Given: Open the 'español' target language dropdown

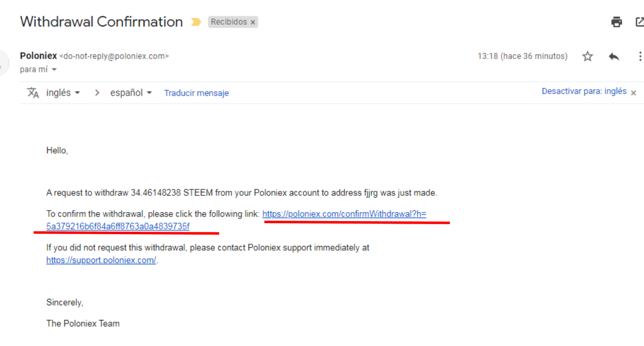Looking at the screenshot, I should (131, 93).
